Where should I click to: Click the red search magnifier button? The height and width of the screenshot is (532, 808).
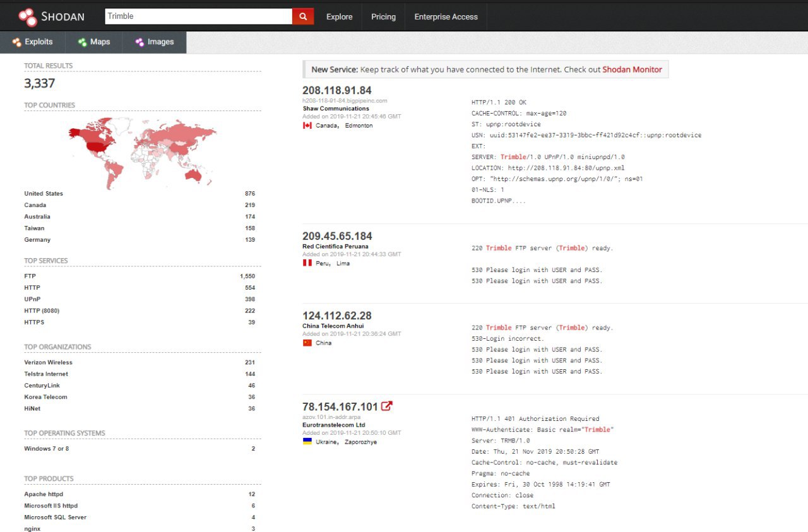click(x=303, y=16)
